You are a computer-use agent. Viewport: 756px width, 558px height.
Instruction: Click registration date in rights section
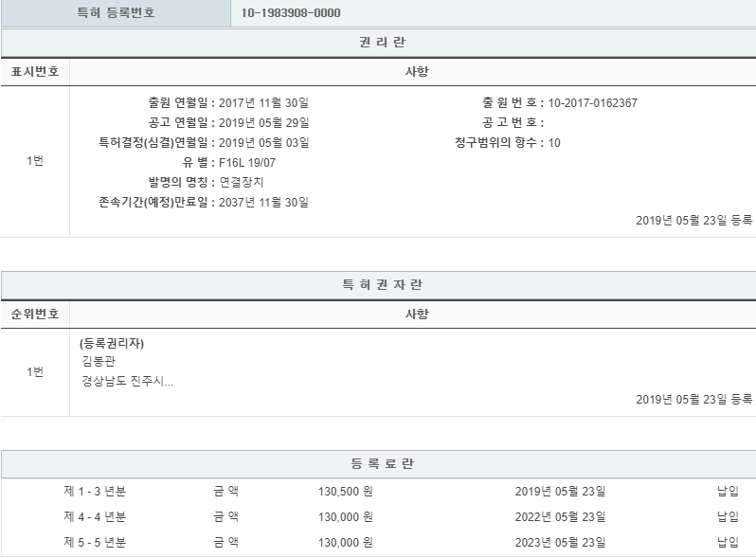693,221
